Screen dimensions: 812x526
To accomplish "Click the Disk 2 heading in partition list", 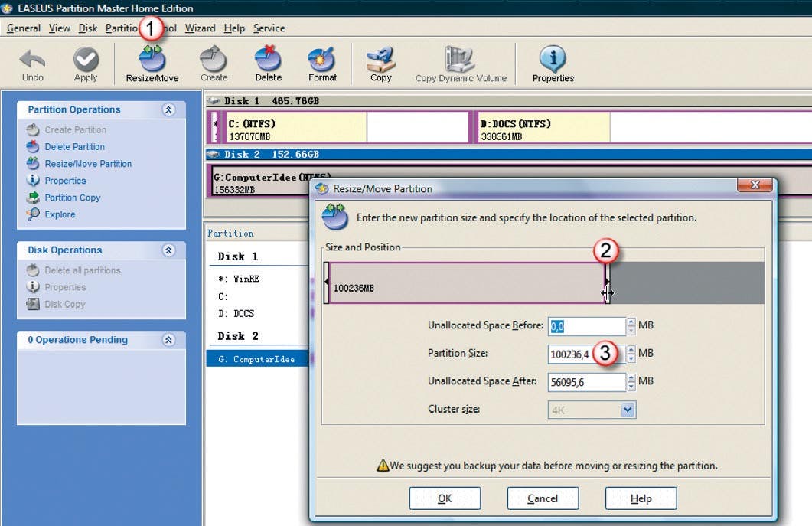I will [238, 336].
